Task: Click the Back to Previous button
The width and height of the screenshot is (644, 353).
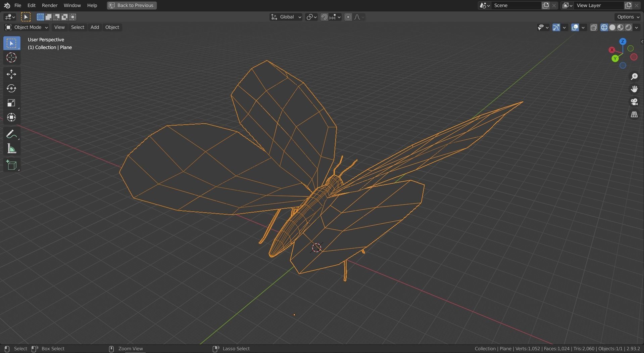Action: coord(131,5)
